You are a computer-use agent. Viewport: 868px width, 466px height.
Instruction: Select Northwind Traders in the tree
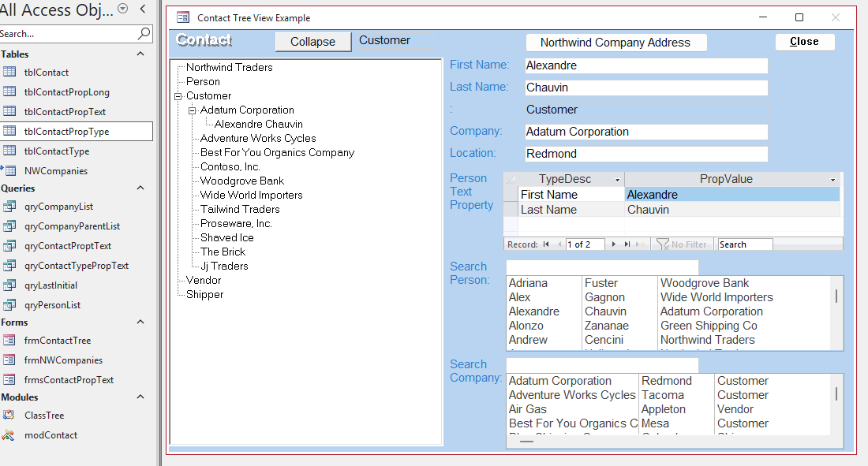[x=229, y=68]
